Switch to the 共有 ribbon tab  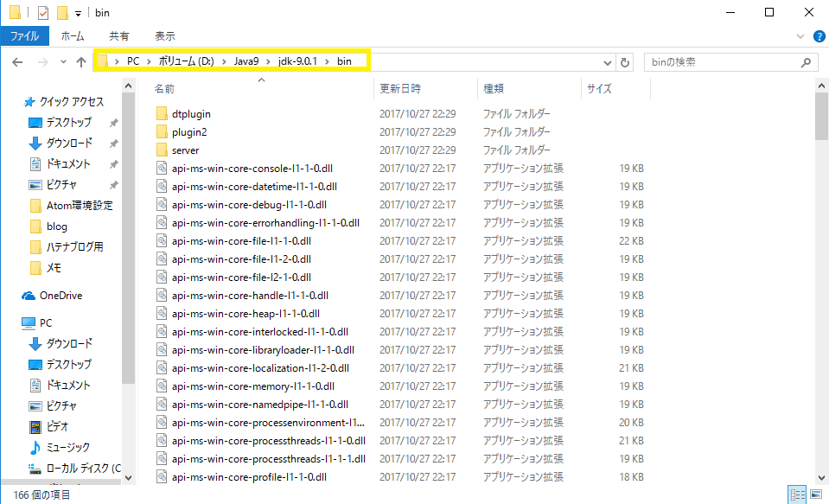[119, 36]
